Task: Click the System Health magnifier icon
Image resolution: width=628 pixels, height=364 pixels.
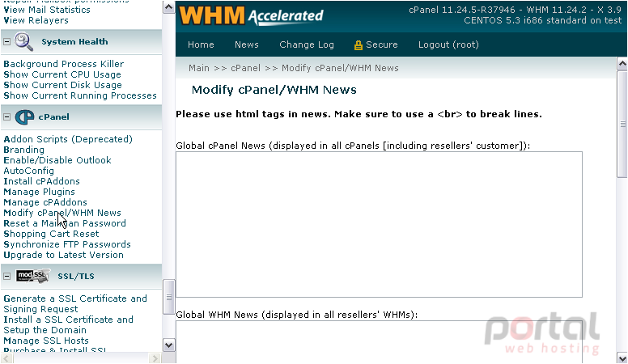Action: [23, 41]
